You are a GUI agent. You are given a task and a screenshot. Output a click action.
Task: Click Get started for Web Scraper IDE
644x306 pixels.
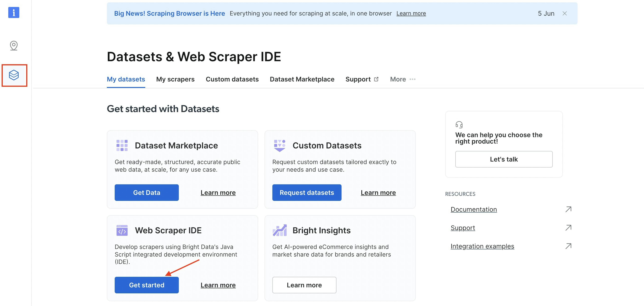(x=147, y=285)
